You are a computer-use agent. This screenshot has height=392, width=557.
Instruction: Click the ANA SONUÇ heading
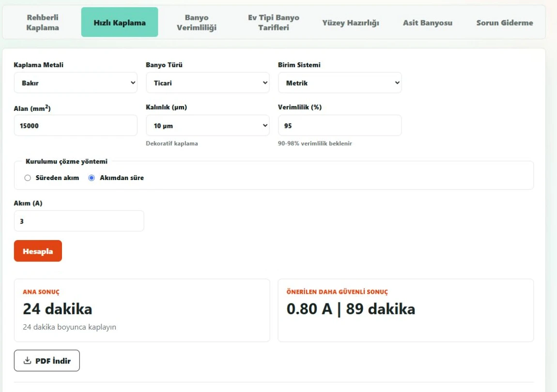tap(41, 292)
